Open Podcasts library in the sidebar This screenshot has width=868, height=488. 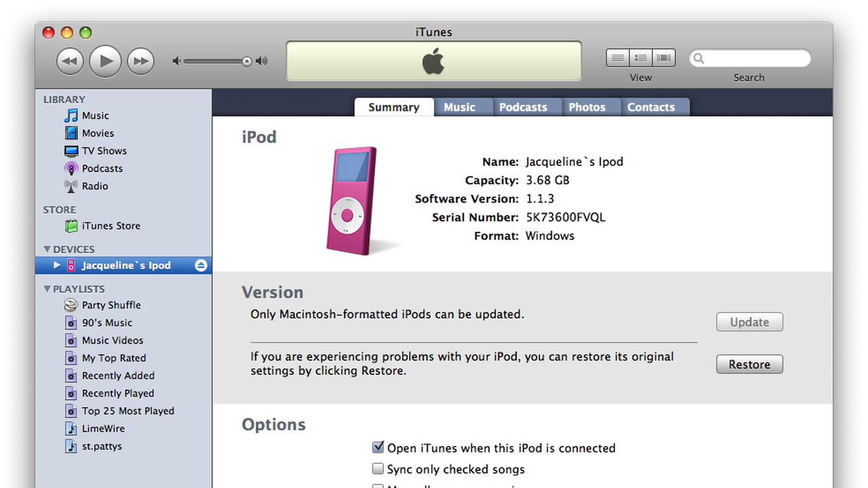[102, 168]
